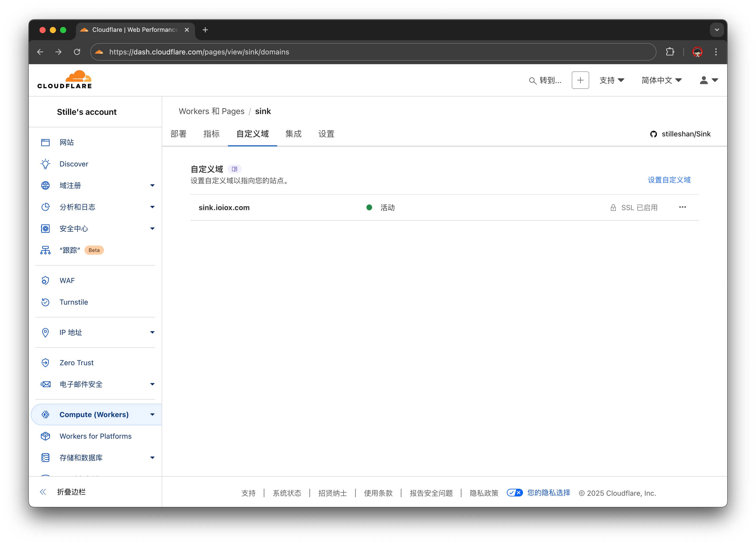Expand the 存储和数据库 sidebar section

point(152,458)
